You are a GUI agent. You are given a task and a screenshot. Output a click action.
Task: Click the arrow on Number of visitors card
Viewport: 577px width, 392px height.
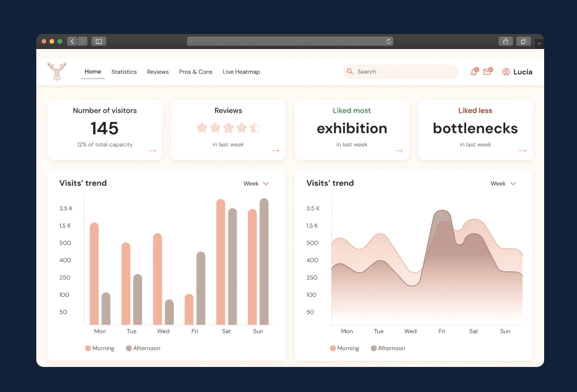coord(152,151)
